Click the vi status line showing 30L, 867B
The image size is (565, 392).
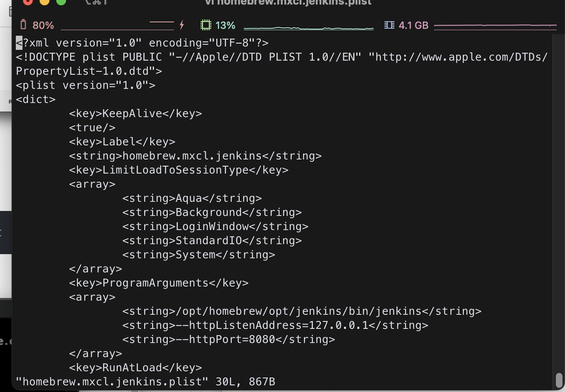coord(146,381)
